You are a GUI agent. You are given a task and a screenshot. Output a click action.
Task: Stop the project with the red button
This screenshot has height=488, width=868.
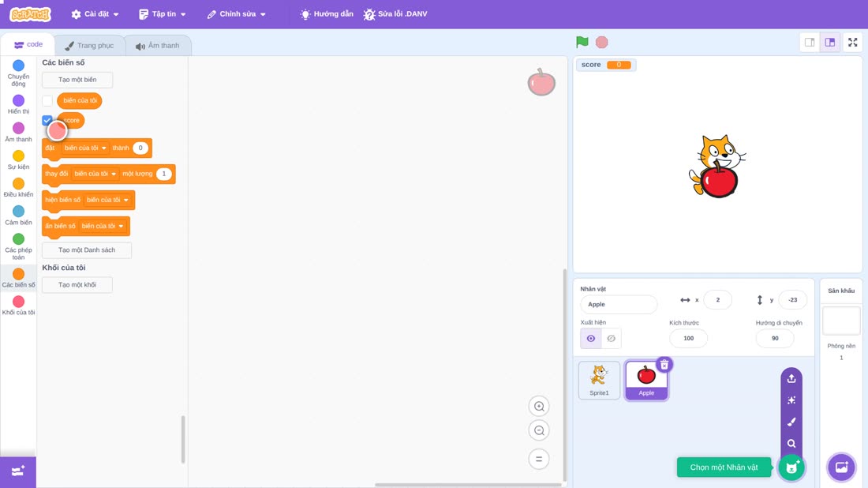point(602,42)
